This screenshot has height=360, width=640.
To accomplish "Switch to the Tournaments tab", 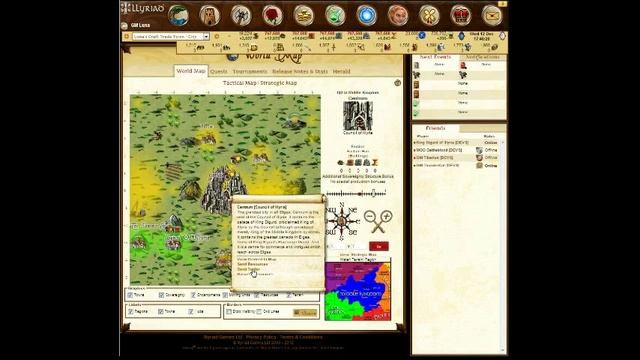I will pyautogui.click(x=250, y=71).
